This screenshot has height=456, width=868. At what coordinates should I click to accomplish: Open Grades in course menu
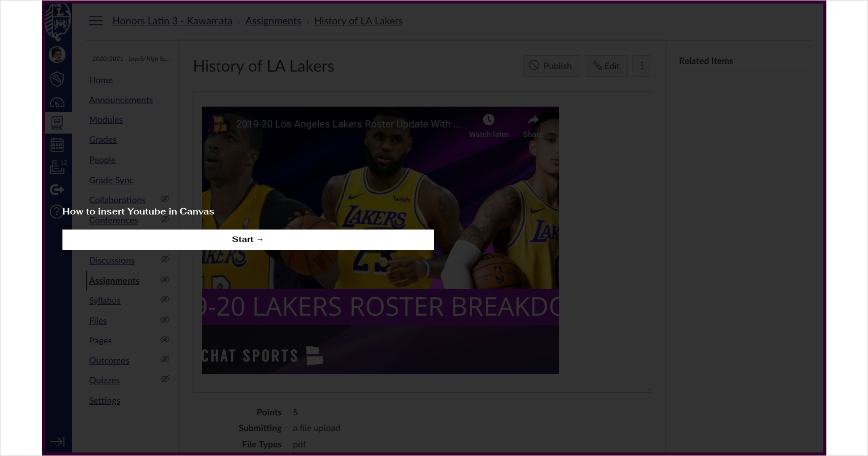click(x=103, y=140)
